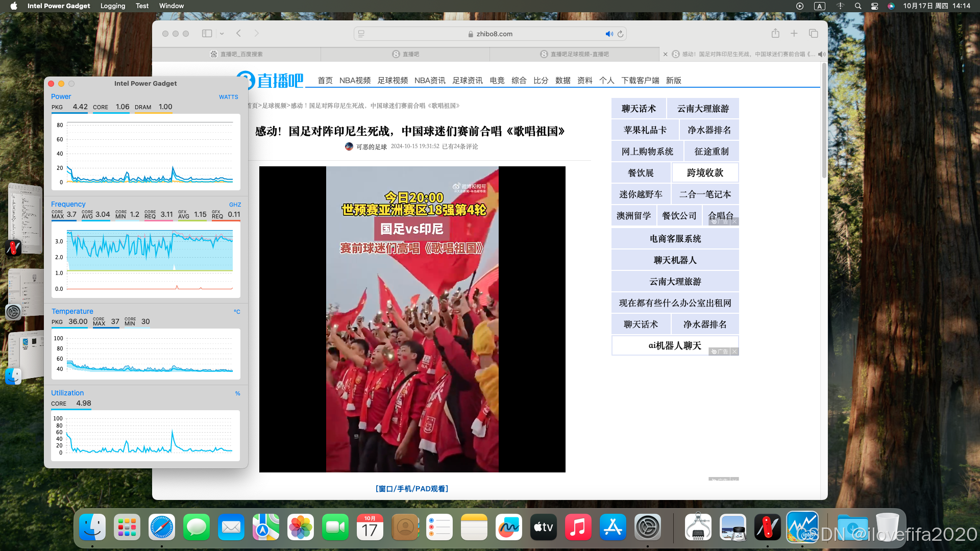This screenshot has width=980, height=551.
Task: Click the Safari sidebar toggle icon
Action: tap(207, 34)
